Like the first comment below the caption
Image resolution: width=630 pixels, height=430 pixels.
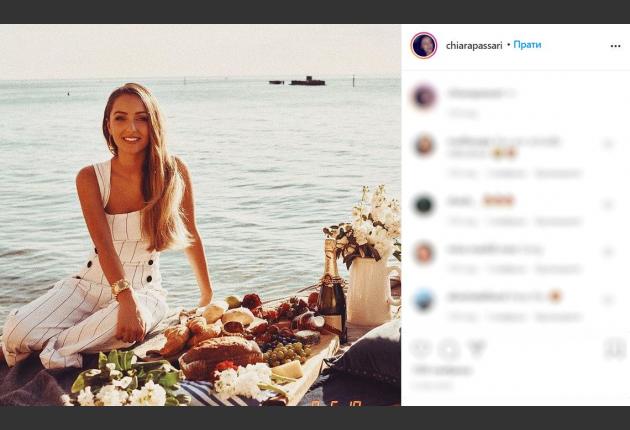point(608,145)
